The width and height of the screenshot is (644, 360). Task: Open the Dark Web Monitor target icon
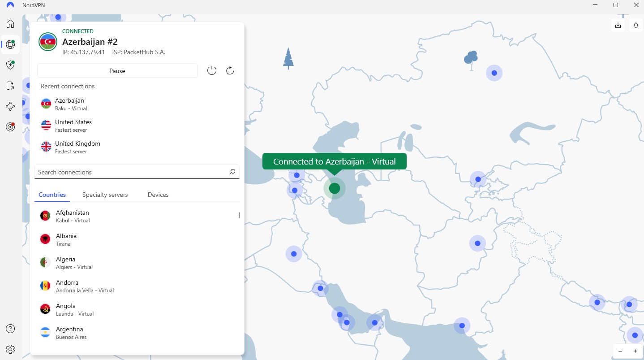point(10,127)
